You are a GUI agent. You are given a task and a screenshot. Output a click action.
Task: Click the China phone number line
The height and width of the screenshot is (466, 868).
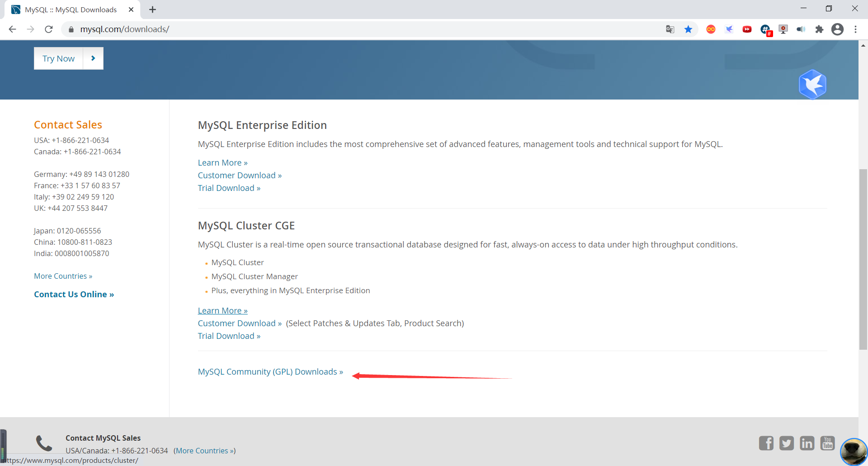pos(73,243)
